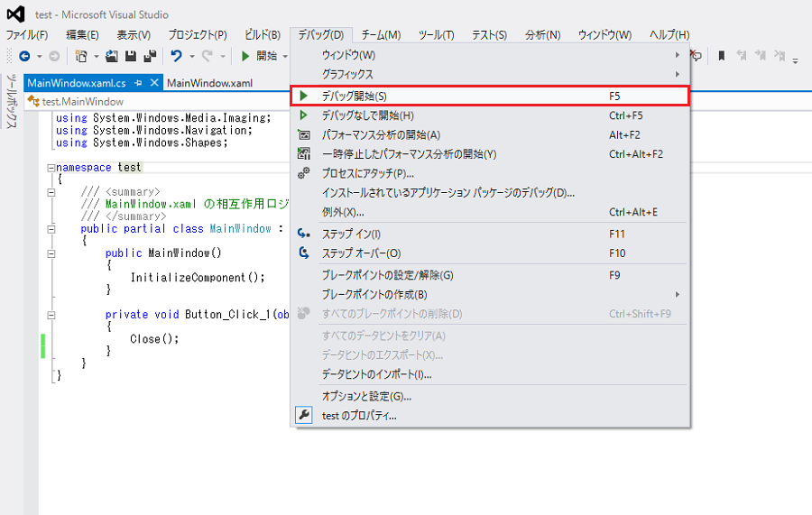The image size is (812, 515).
Task: Open the undo history dropdown arrow
Action: click(x=191, y=56)
